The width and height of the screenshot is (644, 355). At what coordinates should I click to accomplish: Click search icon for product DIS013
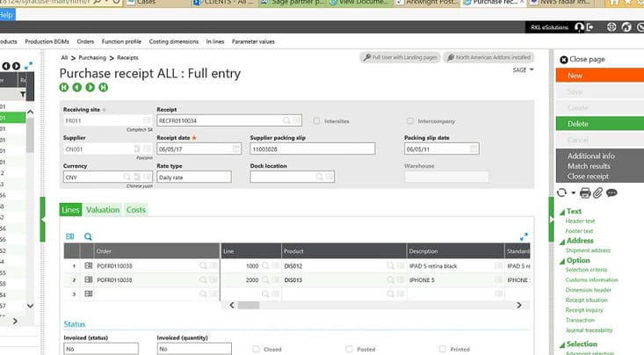click(390, 279)
